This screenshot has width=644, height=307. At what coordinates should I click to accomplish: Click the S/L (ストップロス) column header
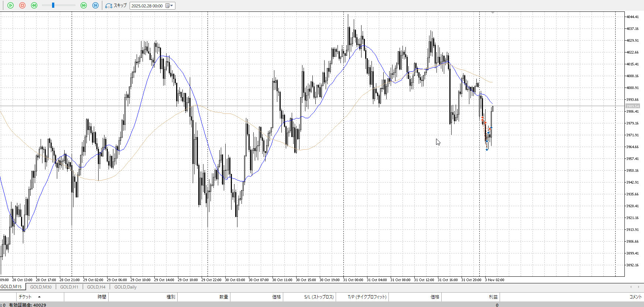319,297
